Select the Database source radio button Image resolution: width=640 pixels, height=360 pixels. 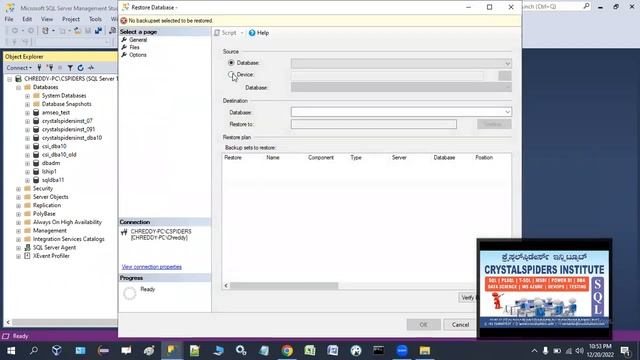[x=231, y=63]
